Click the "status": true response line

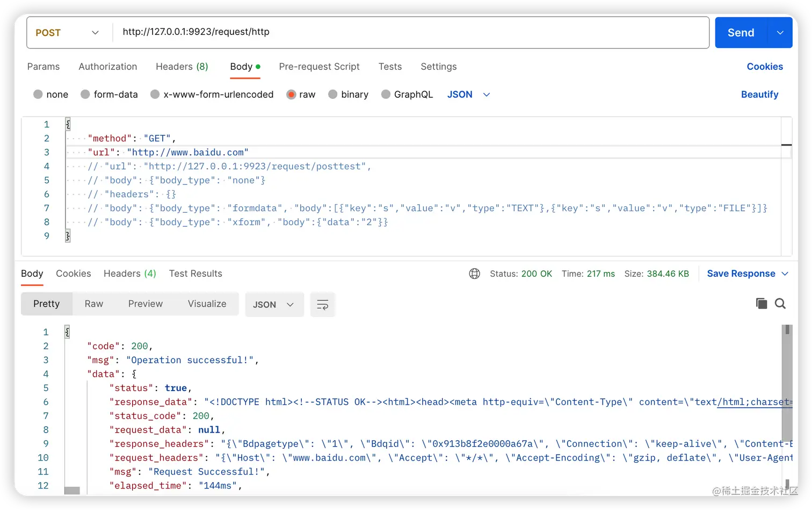coord(150,388)
